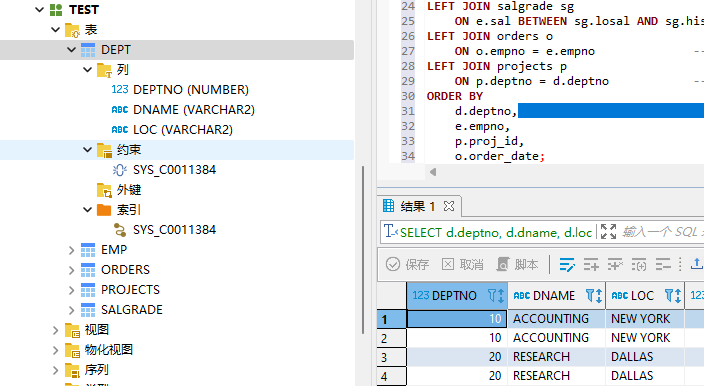Click the EMP table icon
Image resolution: width=704 pixels, height=386 pixels.
(88, 250)
